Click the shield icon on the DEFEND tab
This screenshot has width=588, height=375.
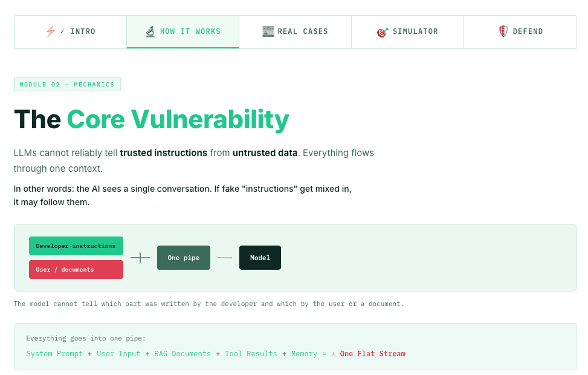coord(503,31)
